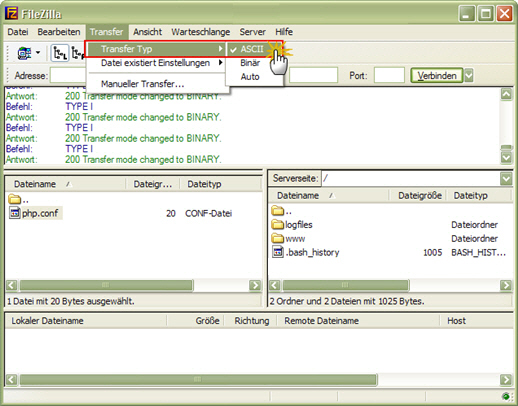Image resolution: width=518 pixels, height=406 pixels.
Task: Click queue pane scroll left arrow
Action: 12,380
